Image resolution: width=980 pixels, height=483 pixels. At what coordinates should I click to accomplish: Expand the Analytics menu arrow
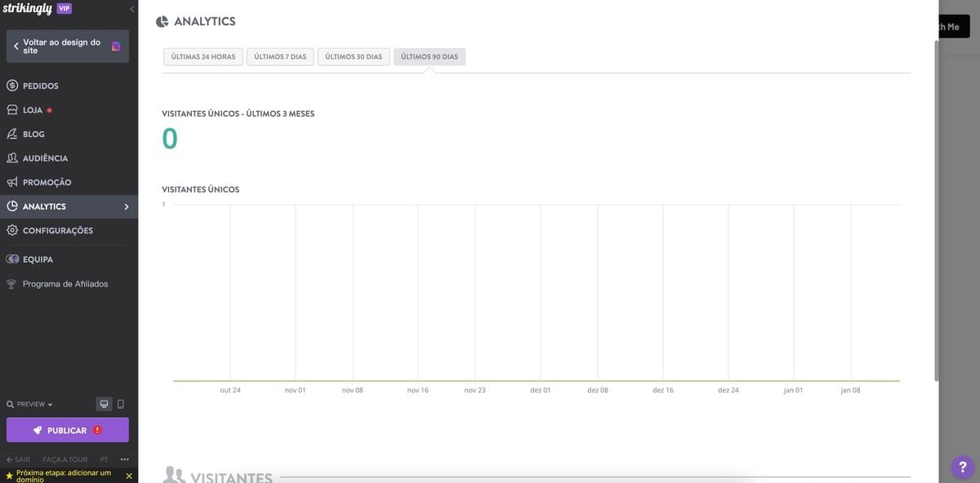point(127,206)
